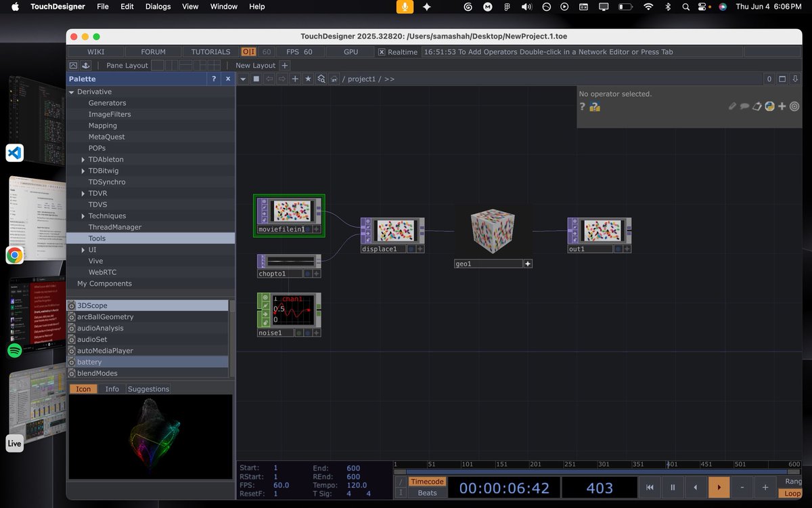
Task: Click the FPS 60 display
Action: [x=299, y=51]
